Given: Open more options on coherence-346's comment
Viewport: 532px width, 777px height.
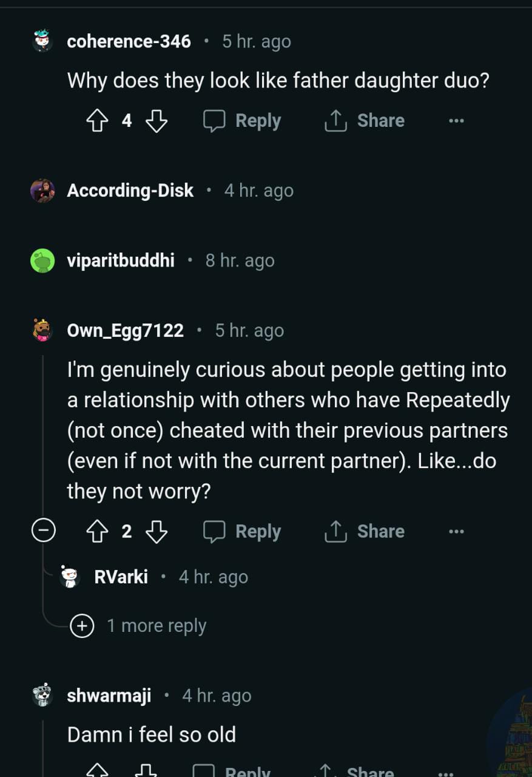Looking at the screenshot, I should [456, 121].
